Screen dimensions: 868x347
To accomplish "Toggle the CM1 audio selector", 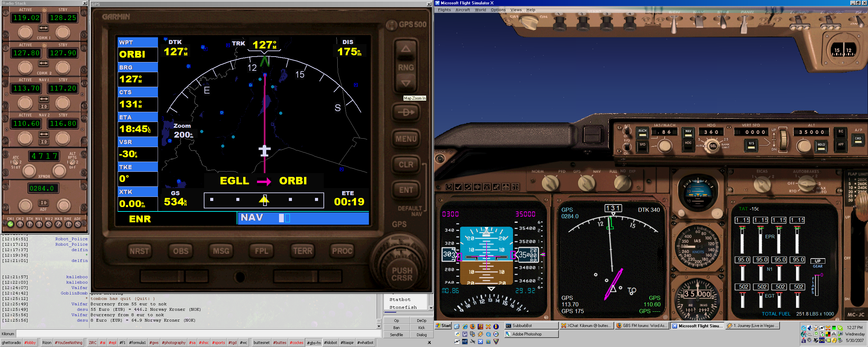I will point(11,224).
